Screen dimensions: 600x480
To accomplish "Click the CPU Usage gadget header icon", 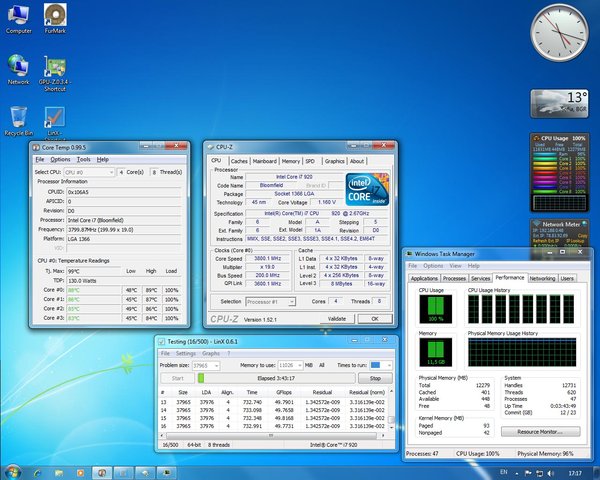I will (536, 138).
